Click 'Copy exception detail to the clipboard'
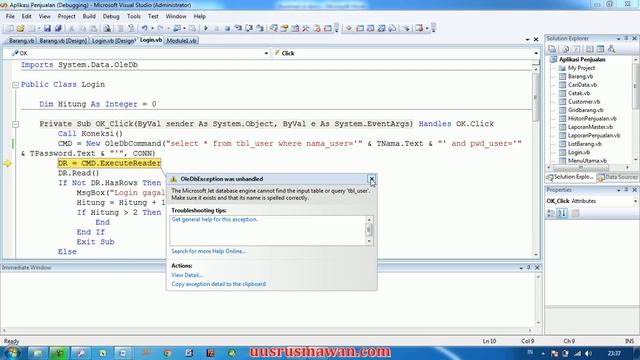The image size is (640, 360). click(x=218, y=284)
